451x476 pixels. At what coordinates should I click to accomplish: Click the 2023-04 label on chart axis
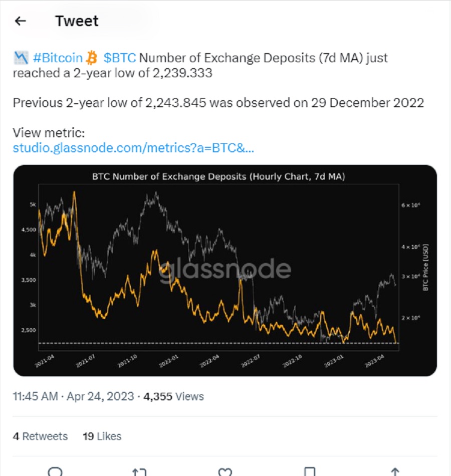click(374, 361)
